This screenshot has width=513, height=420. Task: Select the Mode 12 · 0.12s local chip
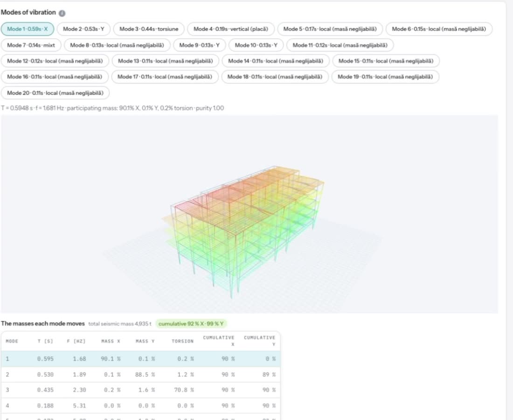click(55, 61)
